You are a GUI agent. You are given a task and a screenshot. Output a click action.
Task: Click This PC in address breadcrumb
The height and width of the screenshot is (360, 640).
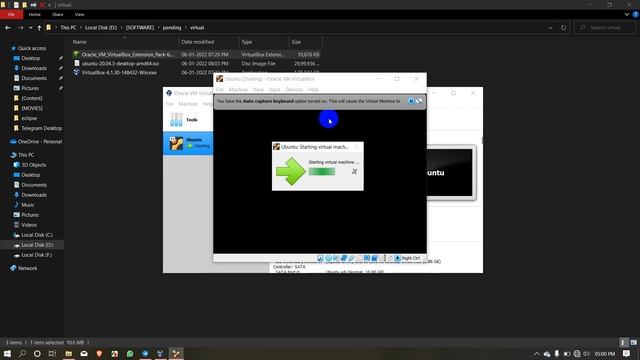coord(68,28)
